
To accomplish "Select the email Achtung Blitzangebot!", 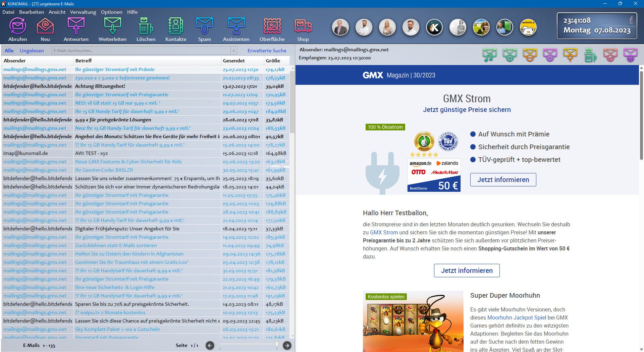I will tap(146, 86).
